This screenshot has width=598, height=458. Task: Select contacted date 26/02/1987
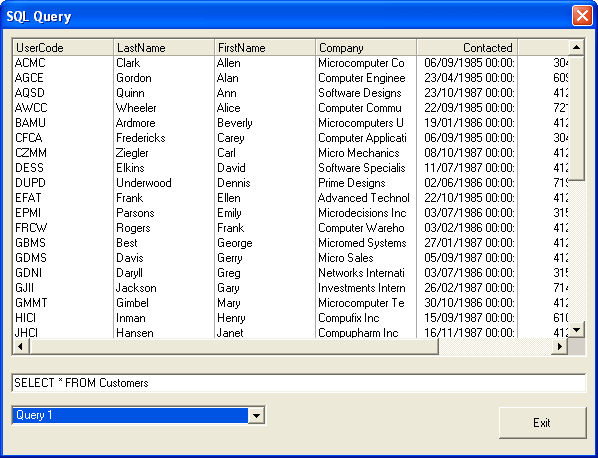tap(469, 288)
